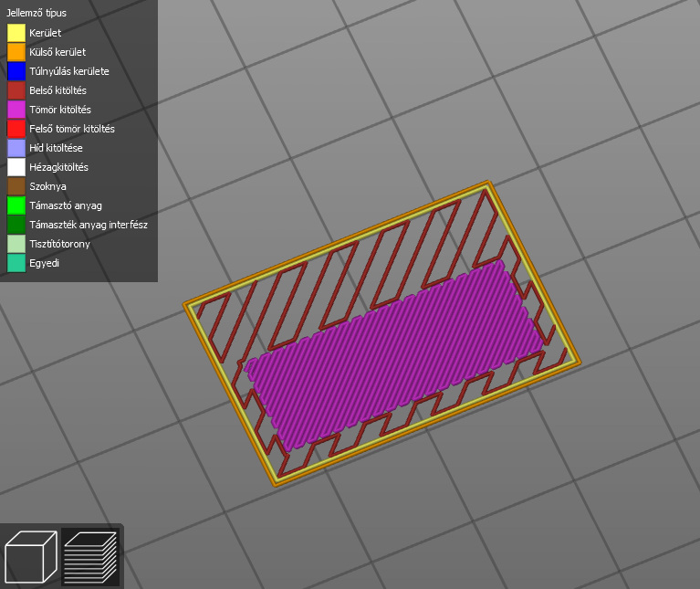Select the Hézagkitöltés legend label

point(59,167)
